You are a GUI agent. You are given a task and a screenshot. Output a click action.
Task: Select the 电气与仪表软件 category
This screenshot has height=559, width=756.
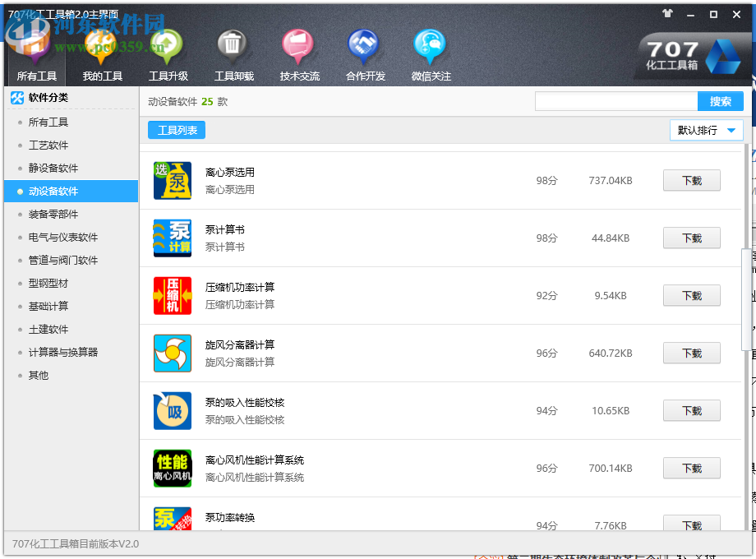[71, 238]
